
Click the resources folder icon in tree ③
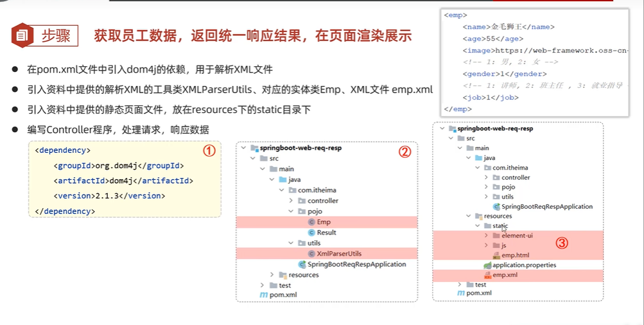(479, 216)
